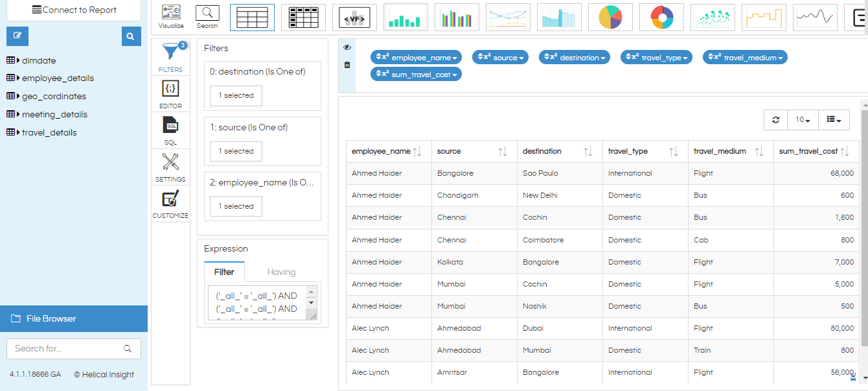Select the multicolor grouped bar chart
Screen dimensions: 868x391
coord(457,18)
